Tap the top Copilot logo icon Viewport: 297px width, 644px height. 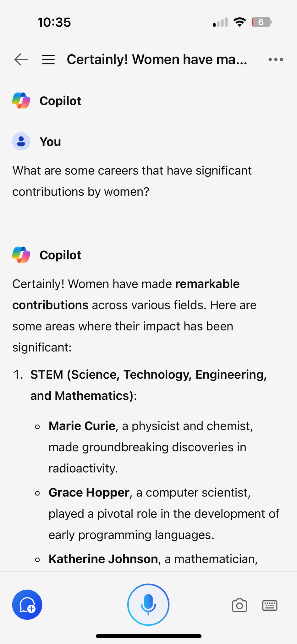21,101
